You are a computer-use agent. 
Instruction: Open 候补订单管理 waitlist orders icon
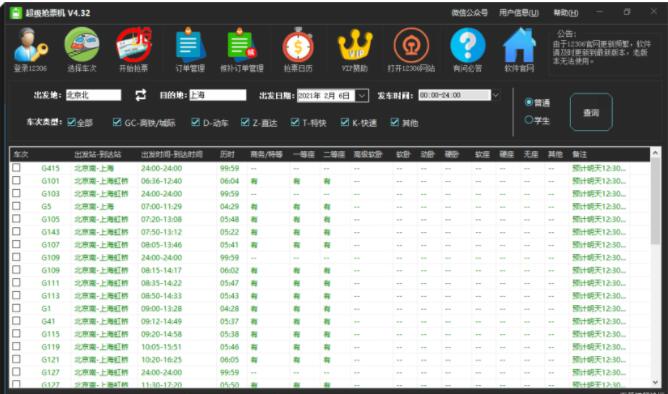(242, 49)
